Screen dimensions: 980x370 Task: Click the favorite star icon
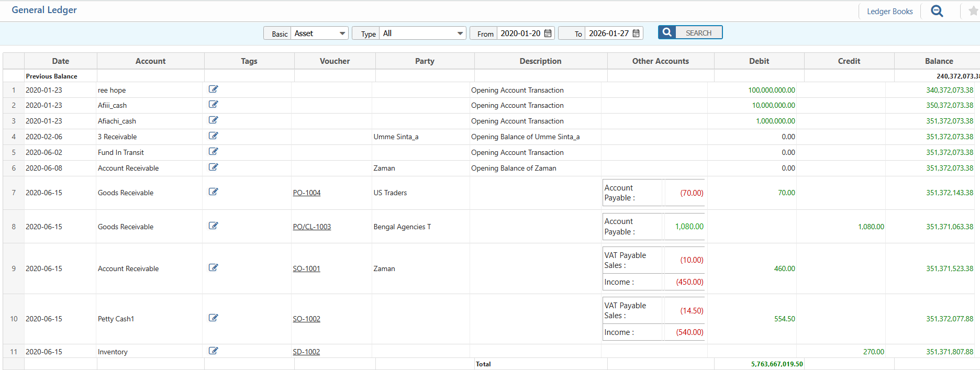(973, 11)
